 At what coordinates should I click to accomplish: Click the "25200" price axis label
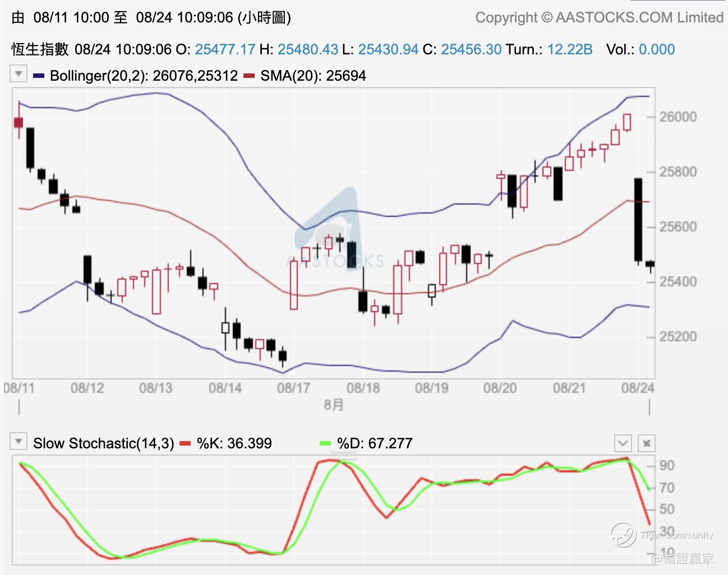679,337
